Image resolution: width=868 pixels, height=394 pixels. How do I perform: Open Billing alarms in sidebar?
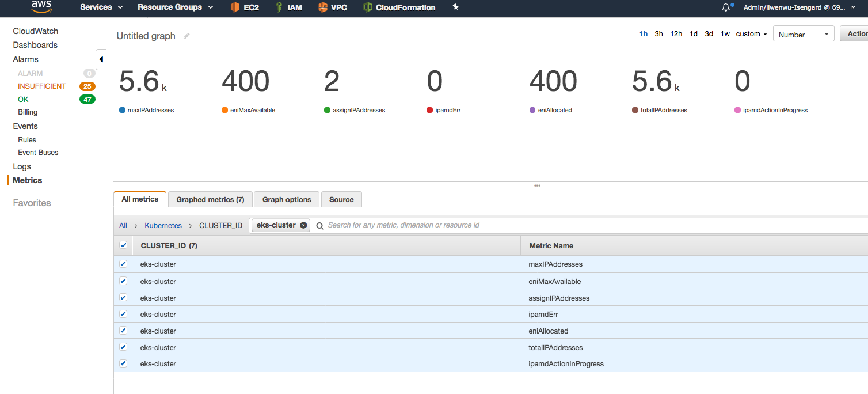tap(28, 112)
